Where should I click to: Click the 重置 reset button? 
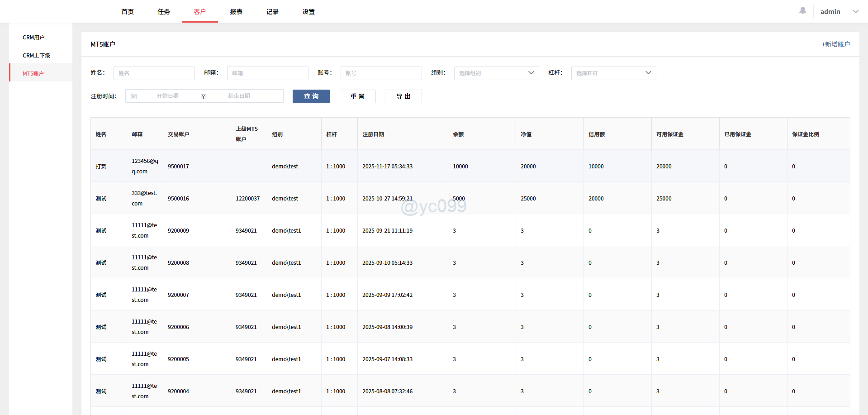click(357, 96)
